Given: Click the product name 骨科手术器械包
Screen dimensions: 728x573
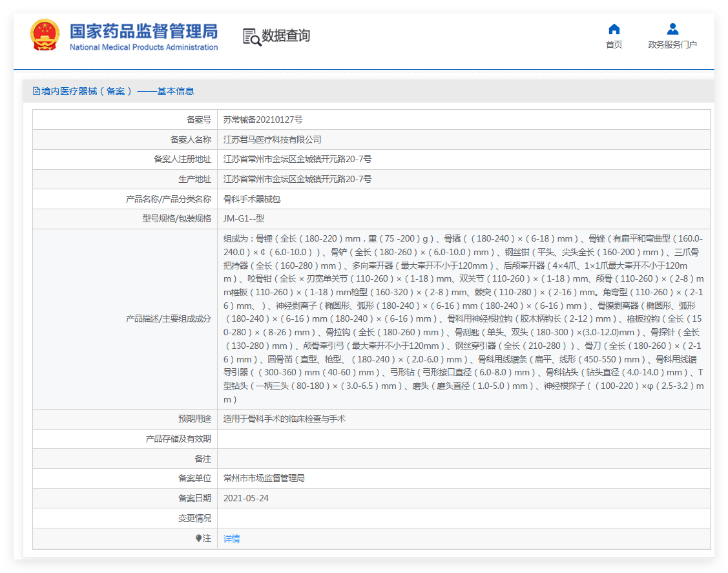Looking at the screenshot, I should pyautogui.click(x=252, y=199).
